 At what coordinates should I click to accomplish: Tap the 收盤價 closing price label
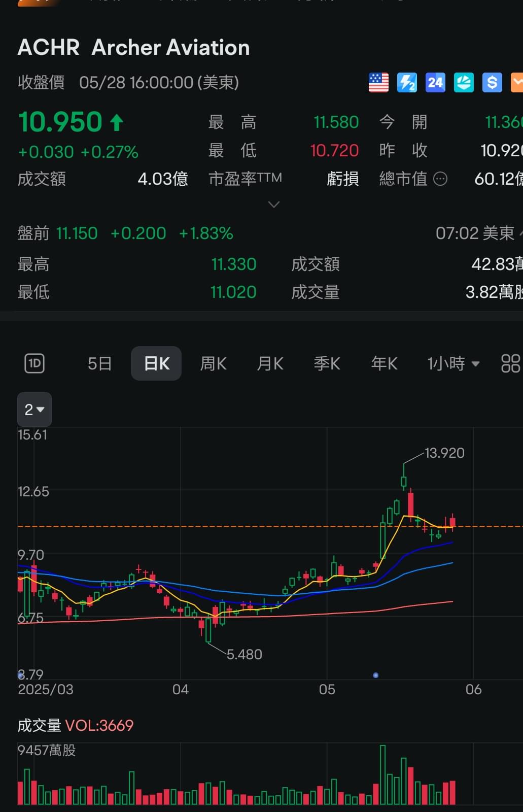point(41,82)
